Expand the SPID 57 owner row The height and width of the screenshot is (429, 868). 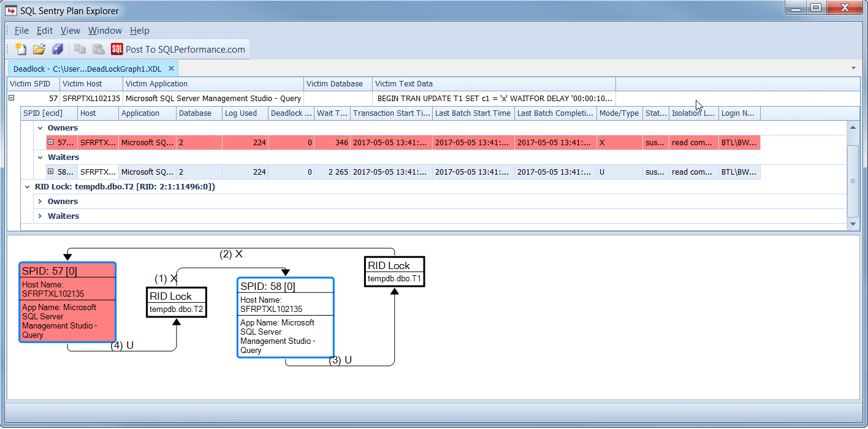pos(51,142)
